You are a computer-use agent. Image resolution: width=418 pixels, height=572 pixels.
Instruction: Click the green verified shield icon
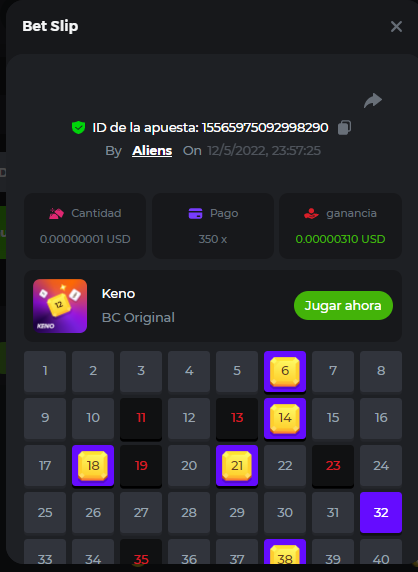[x=78, y=128]
